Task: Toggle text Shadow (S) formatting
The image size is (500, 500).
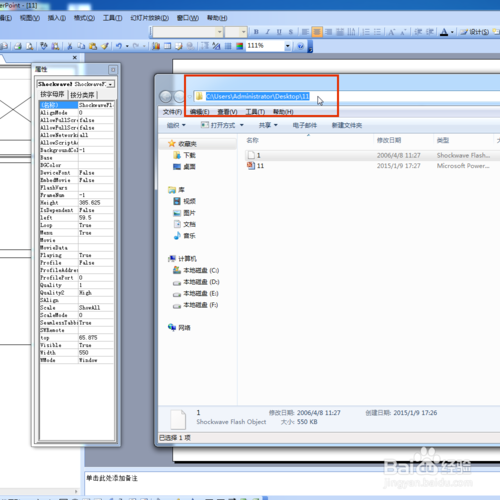Action: tap(291, 32)
